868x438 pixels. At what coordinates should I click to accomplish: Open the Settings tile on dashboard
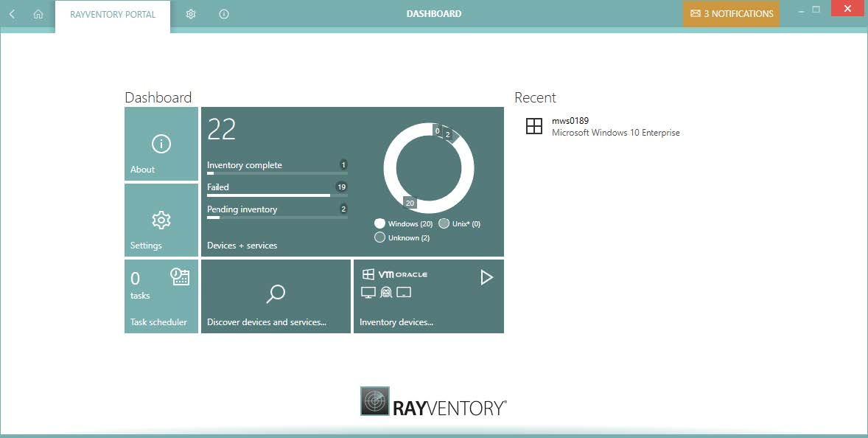tap(161, 220)
